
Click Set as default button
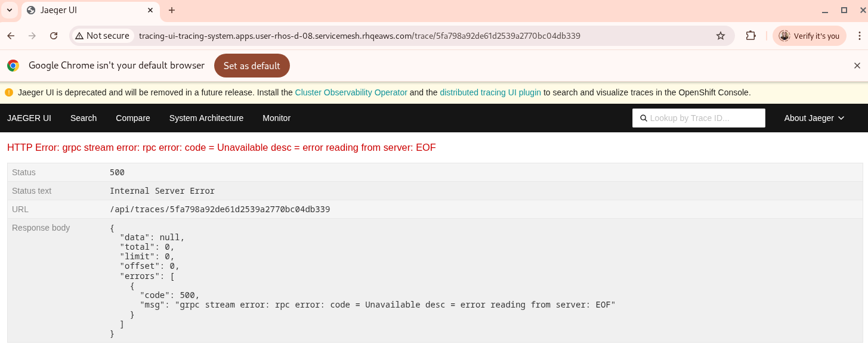point(252,66)
